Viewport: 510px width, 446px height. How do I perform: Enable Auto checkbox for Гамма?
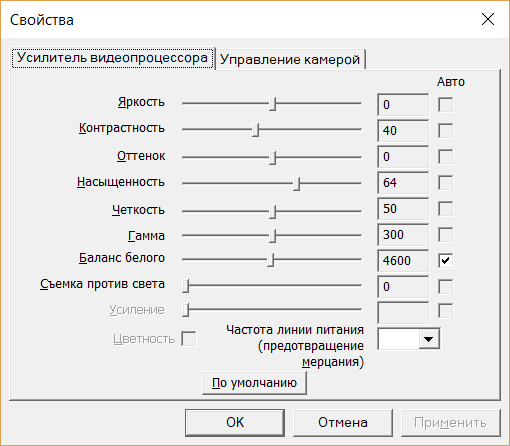click(x=445, y=235)
